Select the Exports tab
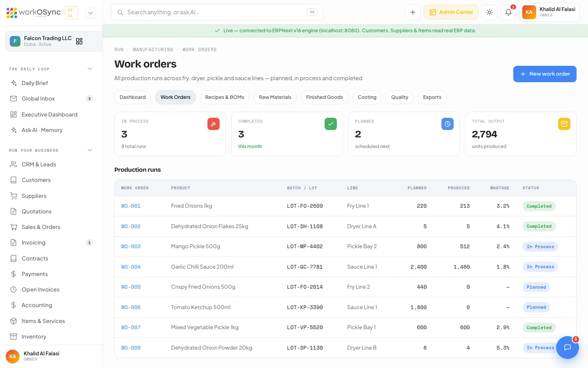The width and height of the screenshot is (588, 368). point(432,97)
